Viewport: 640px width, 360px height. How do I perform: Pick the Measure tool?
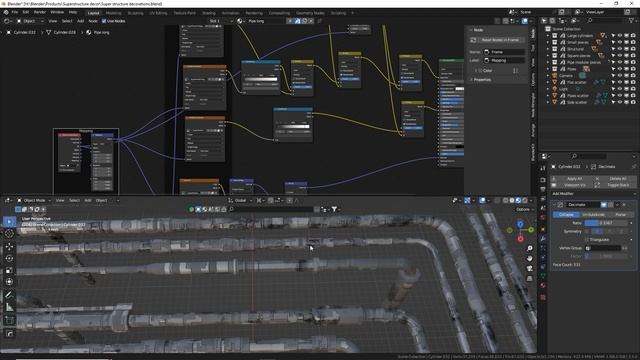(x=9, y=307)
